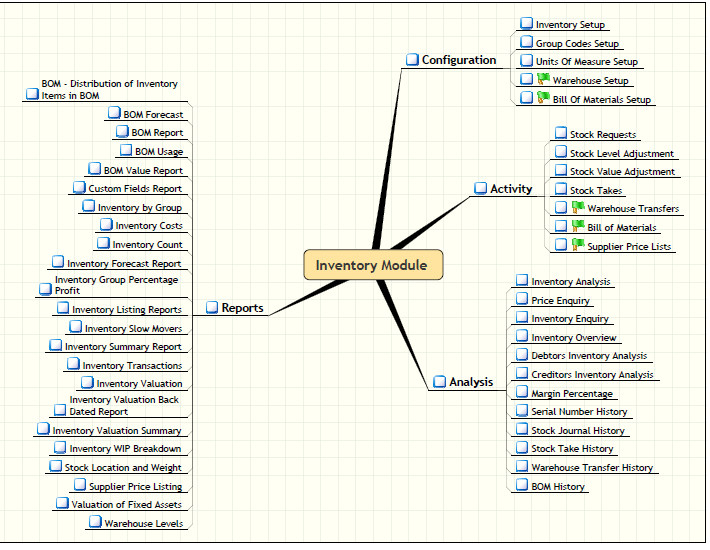Click the blue node icon beside Configuration

(411, 60)
